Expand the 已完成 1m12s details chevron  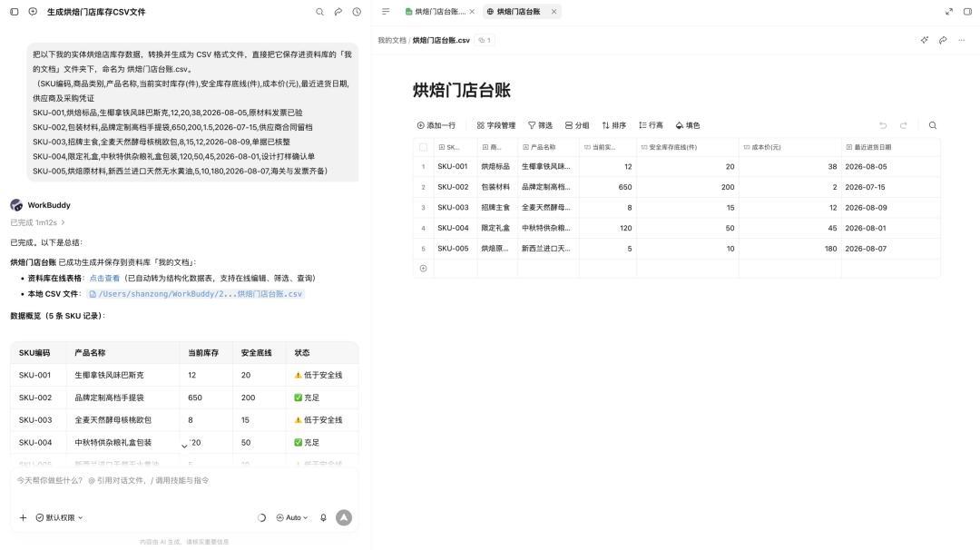point(64,222)
